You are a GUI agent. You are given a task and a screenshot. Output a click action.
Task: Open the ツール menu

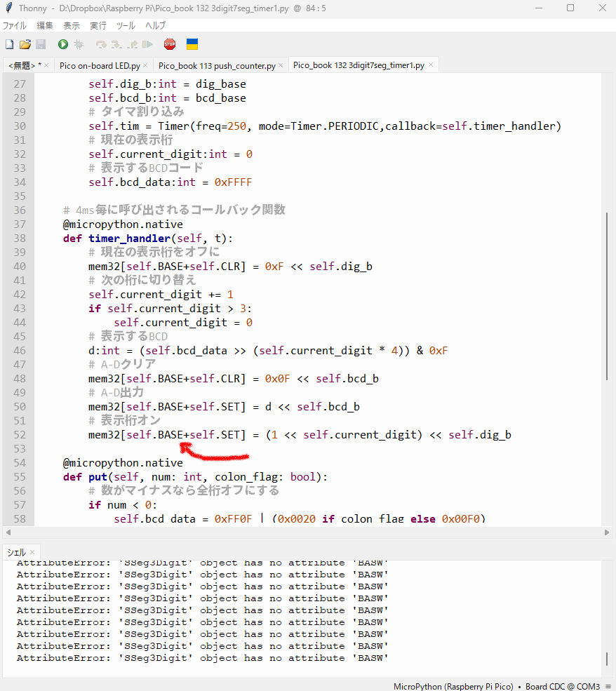(x=126, y=25)
